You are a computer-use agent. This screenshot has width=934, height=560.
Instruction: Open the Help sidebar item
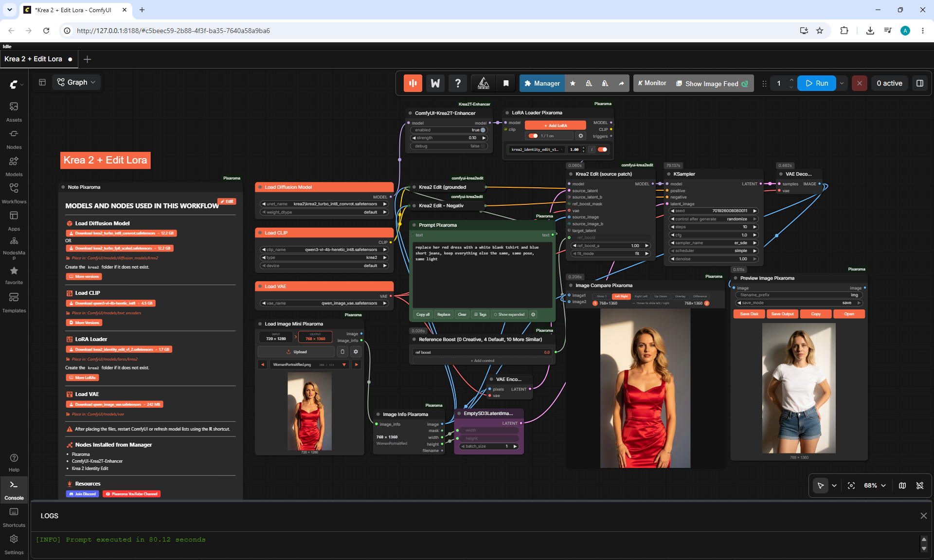[14, 462]
